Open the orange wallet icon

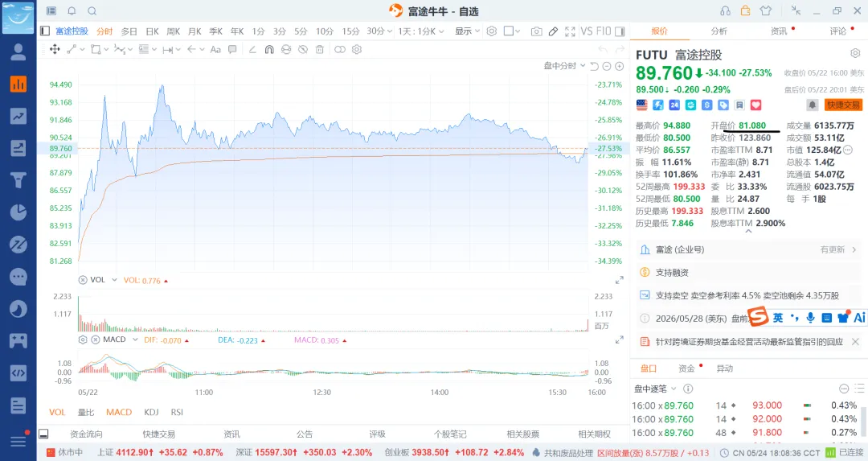coord(746,10)
